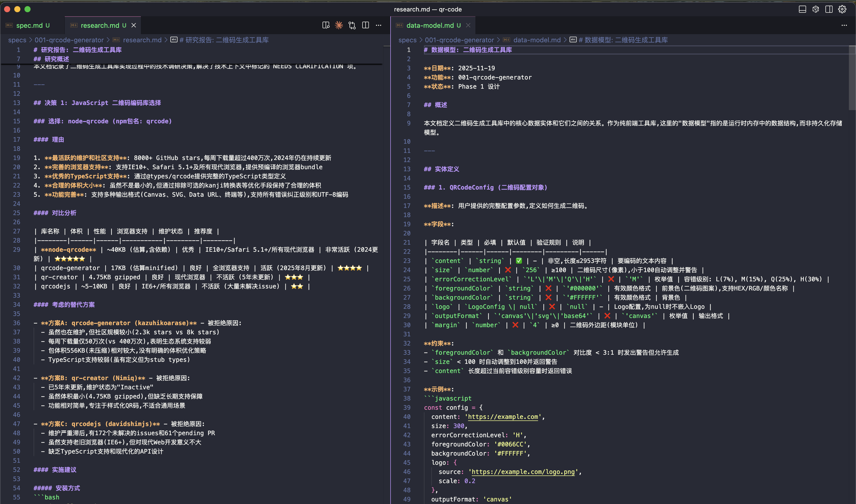Expand the '001-qrcode-generator' breadcrumb in right editor

[x=459, y=40]
